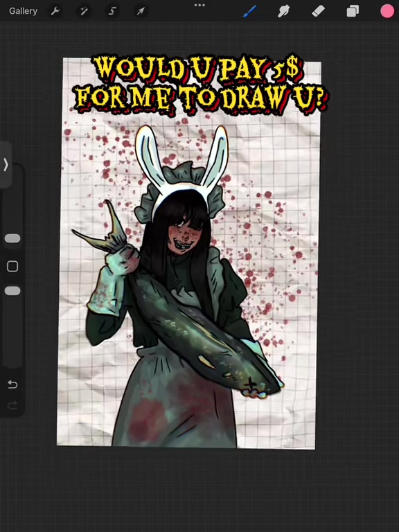
Task: Activate the Transform arrow tool
Action: 141,11
